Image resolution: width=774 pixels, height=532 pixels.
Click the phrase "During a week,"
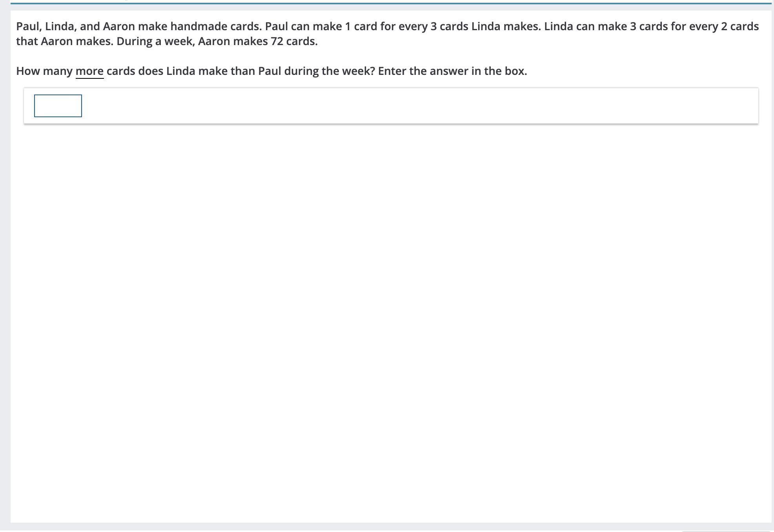click(155, 42)
